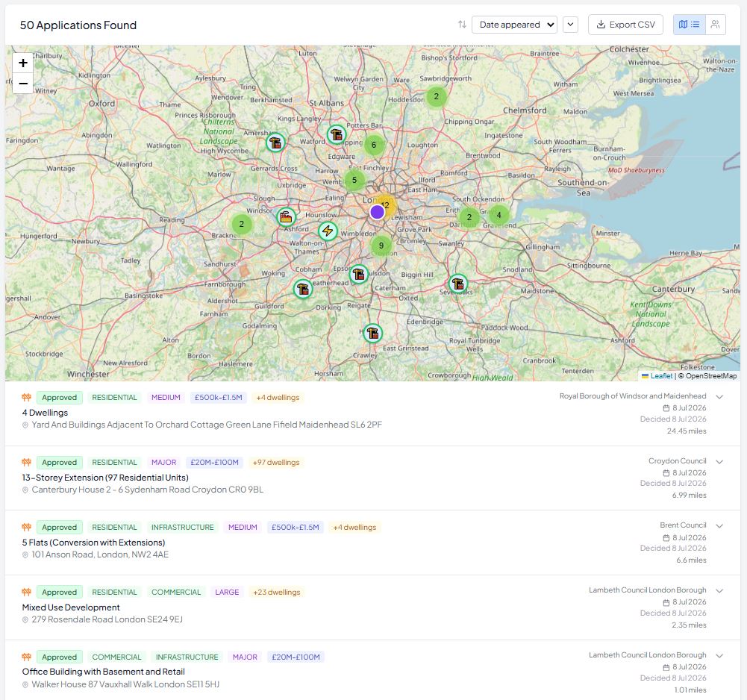The image size is (747, 700).
Task: Open the yellow cluster of 12 applications
Action: coord(387,205)
